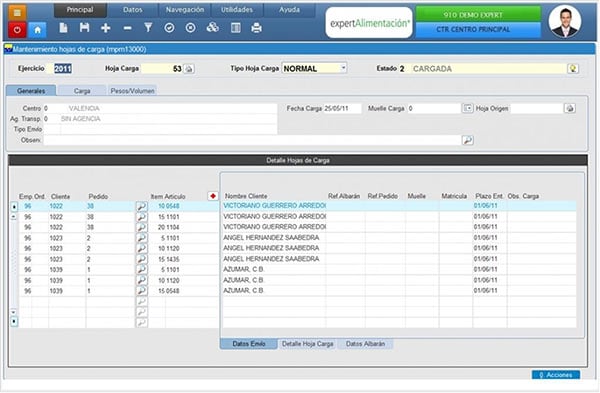This screenshot has height=393, width=600.
Task: Click magnifier icon in the 15 0548 row
Action: point(142,291)
